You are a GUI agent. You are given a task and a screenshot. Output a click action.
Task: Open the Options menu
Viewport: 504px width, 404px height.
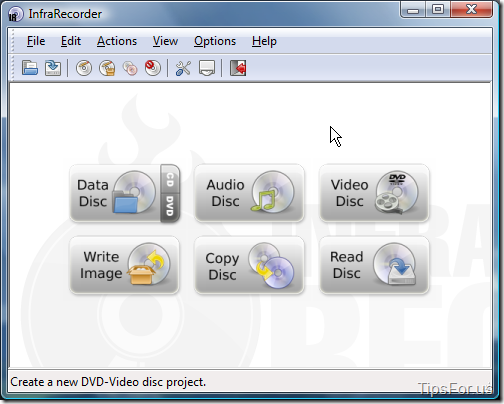coord(215,41)
